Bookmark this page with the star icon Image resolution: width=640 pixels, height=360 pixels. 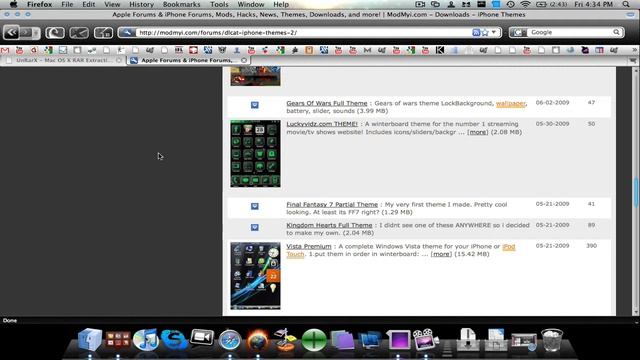485,32
